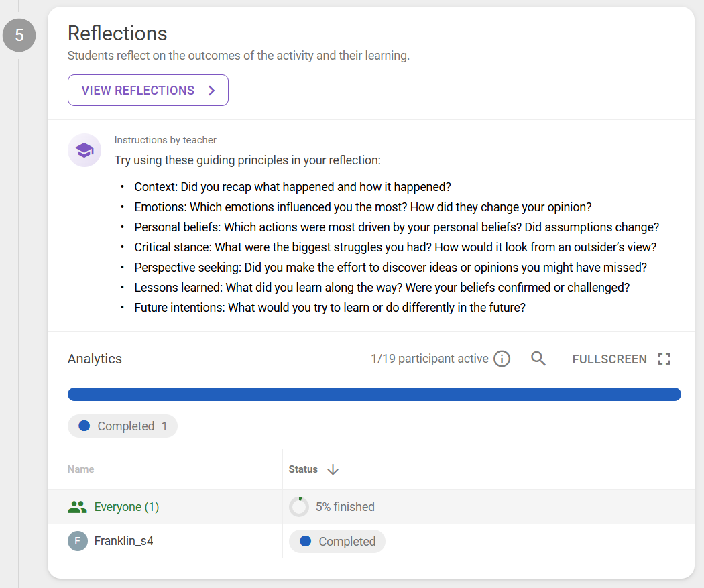Open the participant active info icon
Image resolution: width=704 pixels, height=588 pixels.
[502, 359]
